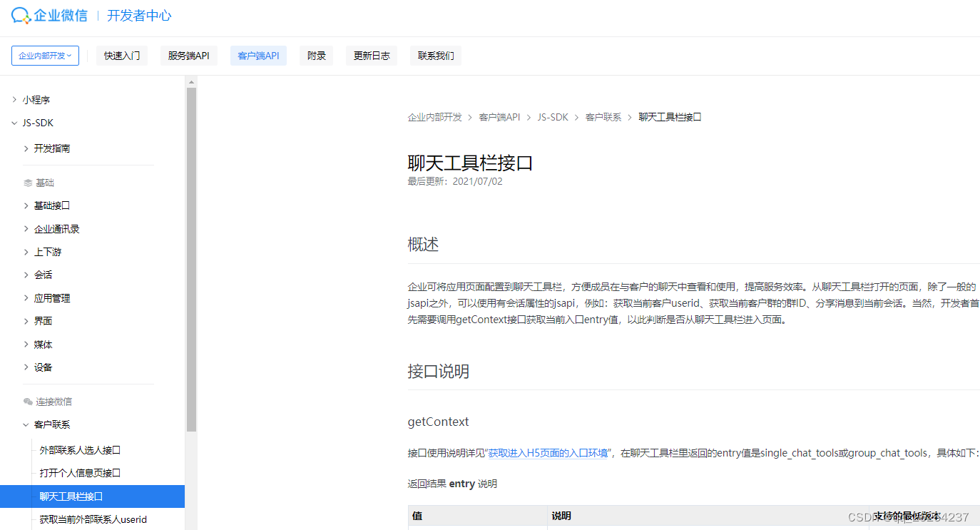
Task: Expand the 上下游 chevron
Action: tap(26, 252)
